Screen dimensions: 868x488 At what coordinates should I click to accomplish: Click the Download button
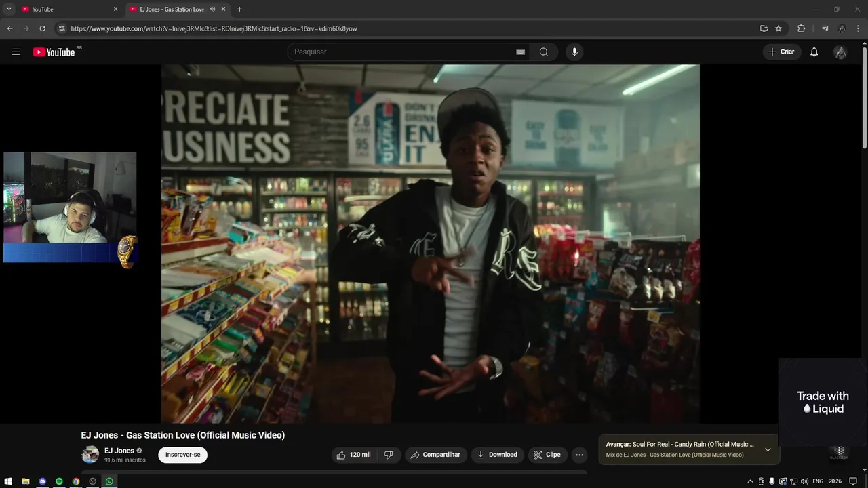[x=497, y=455]
